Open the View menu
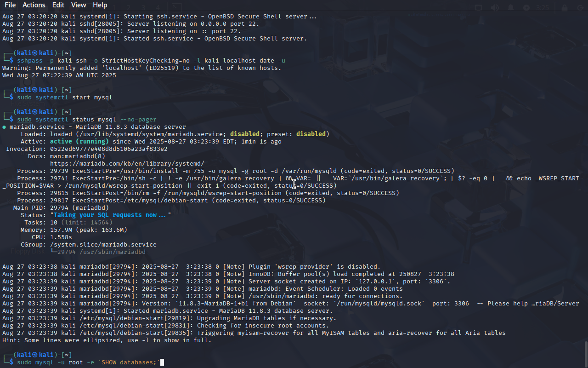The width and height of the screenshot is (588, 368). coord(79,5)
